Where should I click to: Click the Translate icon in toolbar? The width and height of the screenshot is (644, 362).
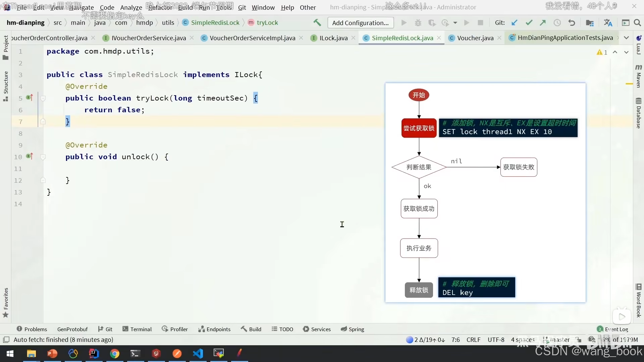608,23
